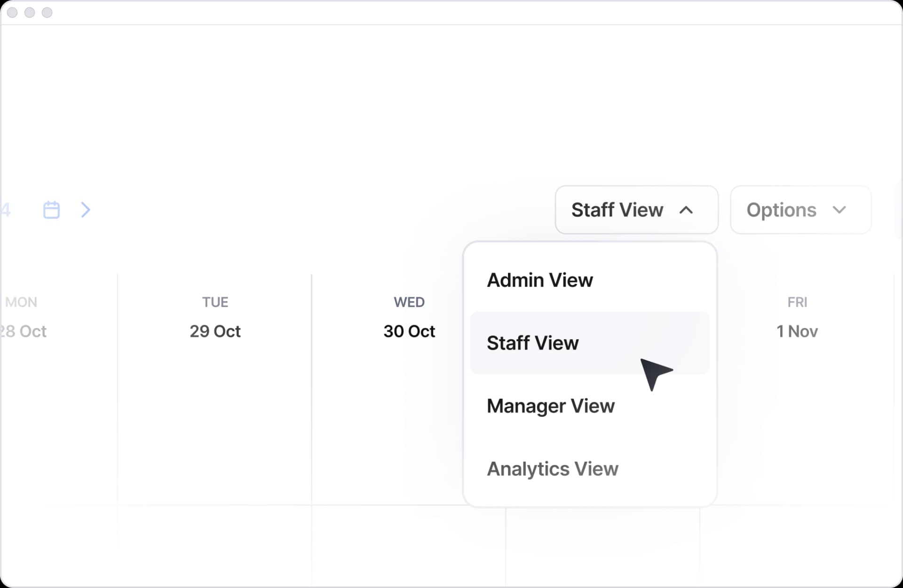Collapse the Staff View dropdown
This screenshot has width=903, height=588.
(x=636, y=210)
